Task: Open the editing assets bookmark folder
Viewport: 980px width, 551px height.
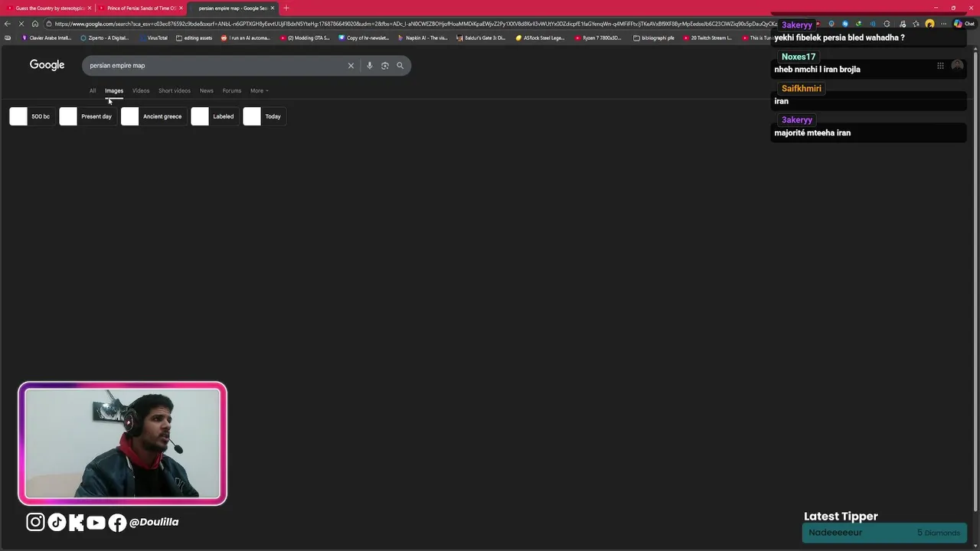Action: (194, 37)
